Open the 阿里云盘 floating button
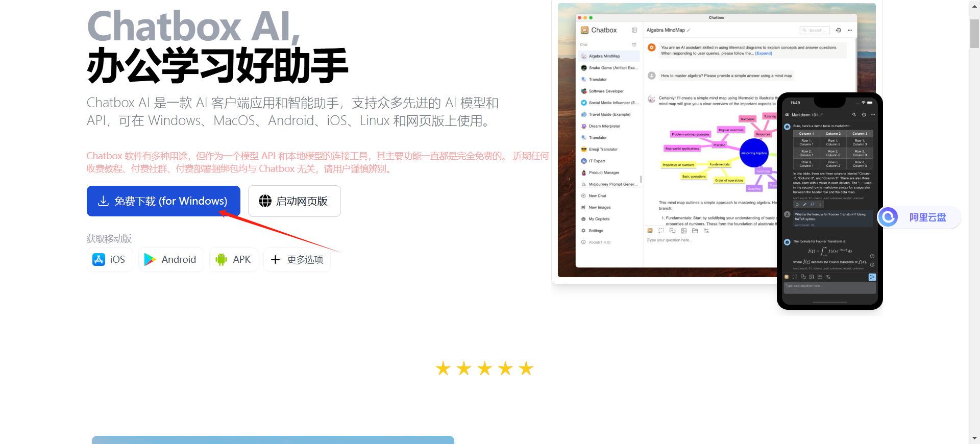Image resolution: width=980 pixels, height=444 pixels. [x=919, y=217]
